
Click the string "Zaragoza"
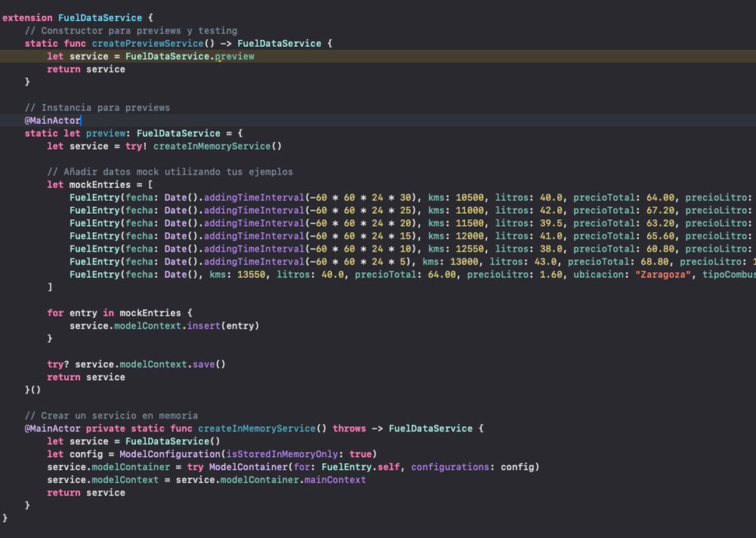pyautogui.click(x=663, y=275)
